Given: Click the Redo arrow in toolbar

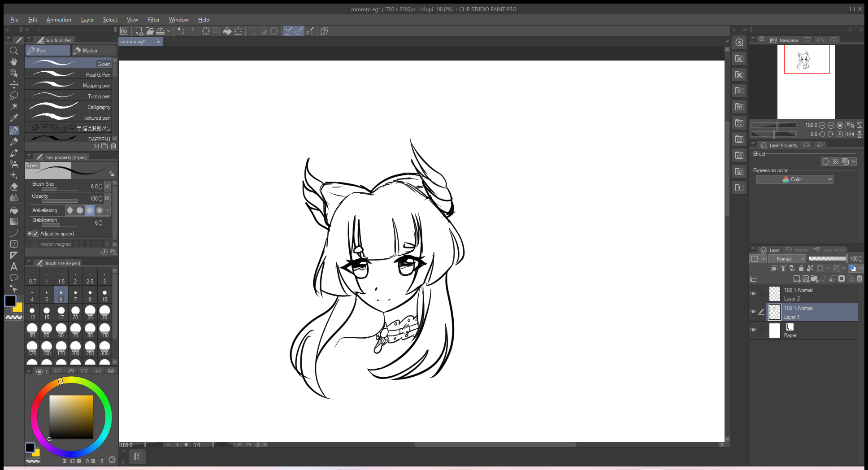Looking at the screenshot, I should (x=192, y=31).
